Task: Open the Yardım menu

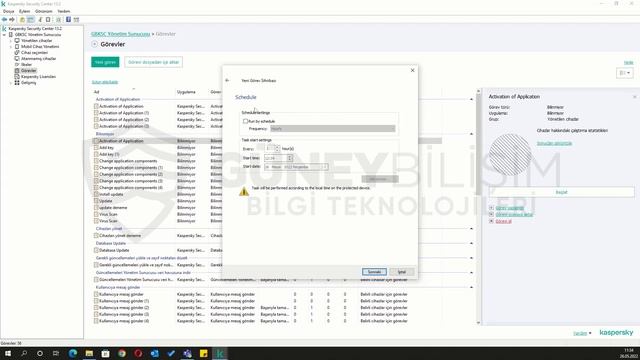Action: tap(64, 11)
